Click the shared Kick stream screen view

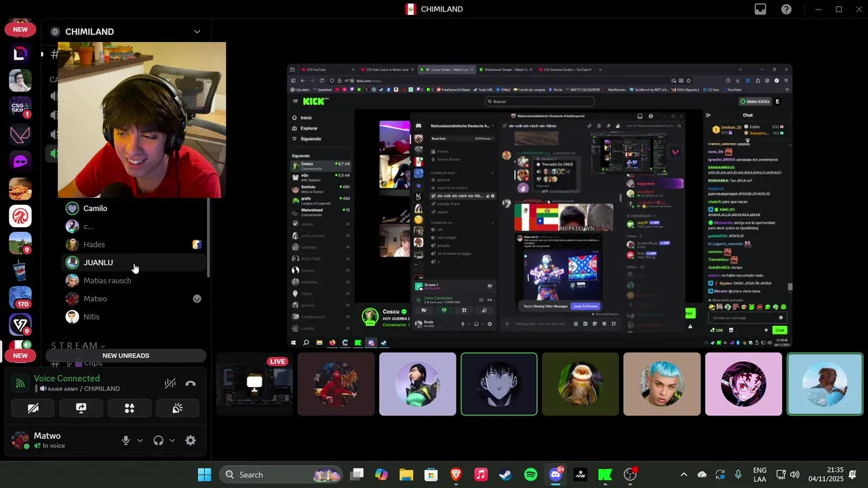pyautogui.click(x=540, y=206)
